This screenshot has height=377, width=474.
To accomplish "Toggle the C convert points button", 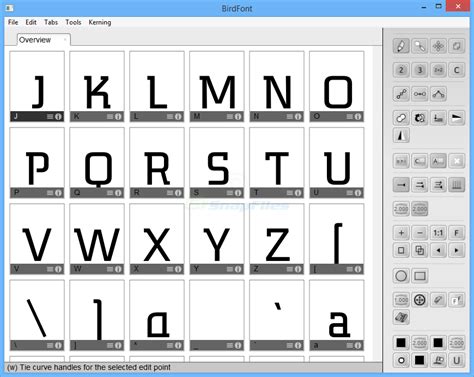I will coord(457,70).
